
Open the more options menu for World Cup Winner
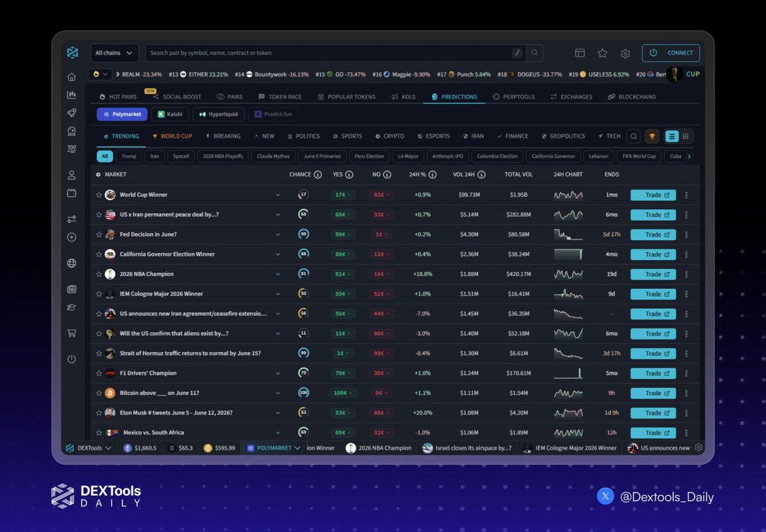point(686,195)
